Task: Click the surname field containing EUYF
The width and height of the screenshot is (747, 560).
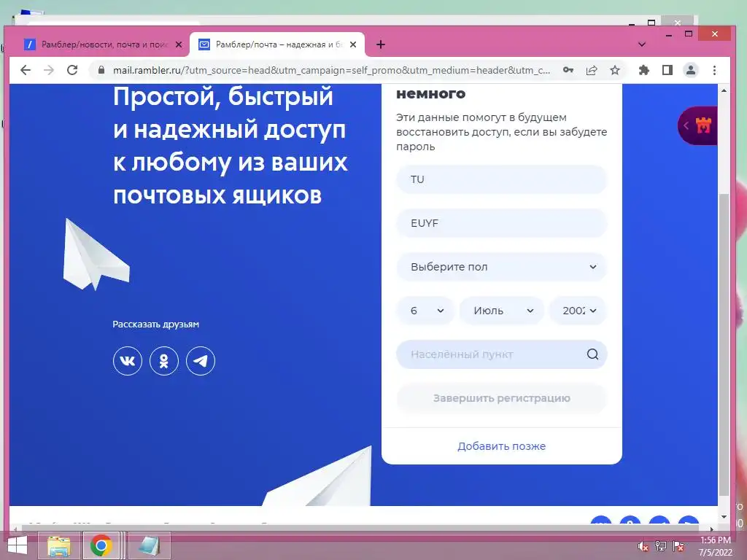Action: pyautogui.click(x=502, y=223)
